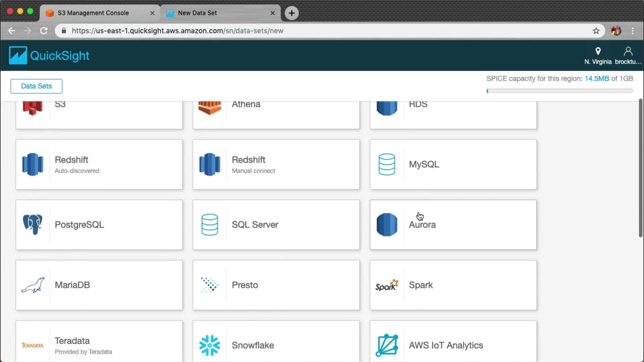Click the Data Sets button
The height and width of the screenshot is (362, 644).
tap(36, 86)
